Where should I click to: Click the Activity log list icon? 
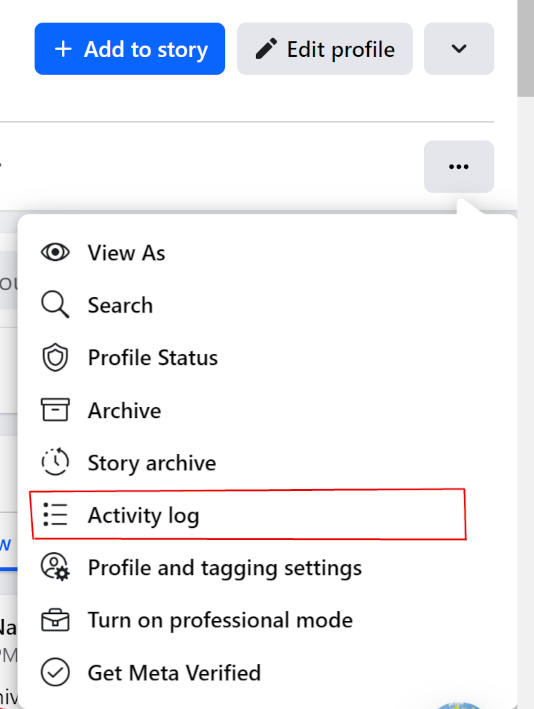click(x=55, y=515)
